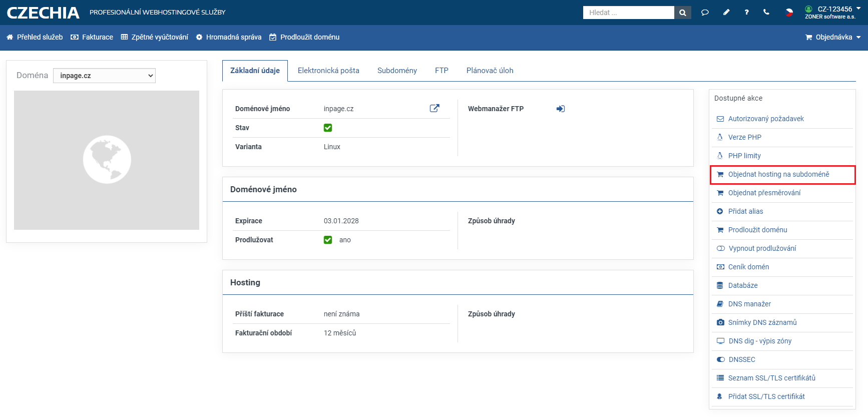Open the chat bubble icon in header

coord(705,13)
